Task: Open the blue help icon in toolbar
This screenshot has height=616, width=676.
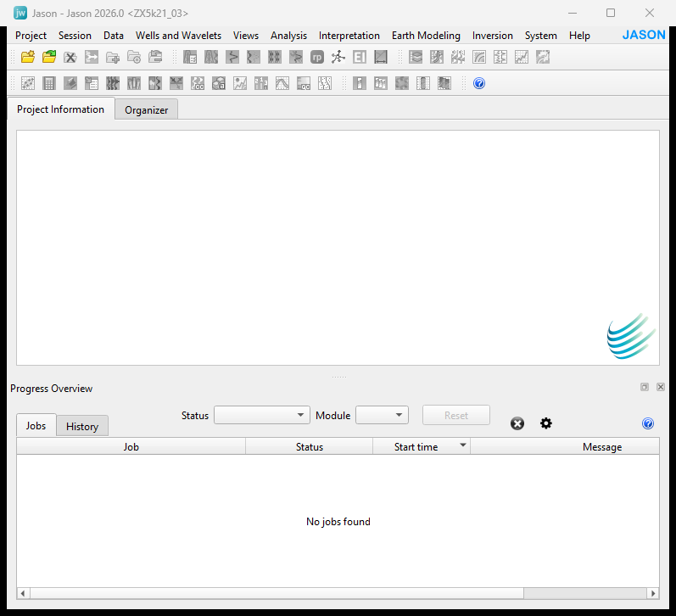Action: (x=479, y=83)
